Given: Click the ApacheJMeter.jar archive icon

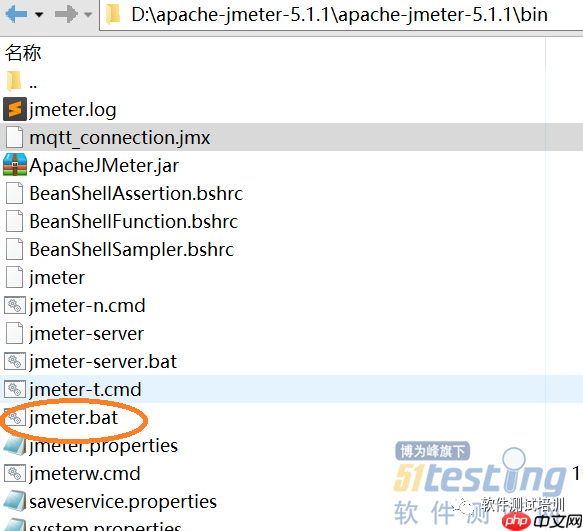Looking at the screenshot, I should pyautogui.click(x=15, y=165).
